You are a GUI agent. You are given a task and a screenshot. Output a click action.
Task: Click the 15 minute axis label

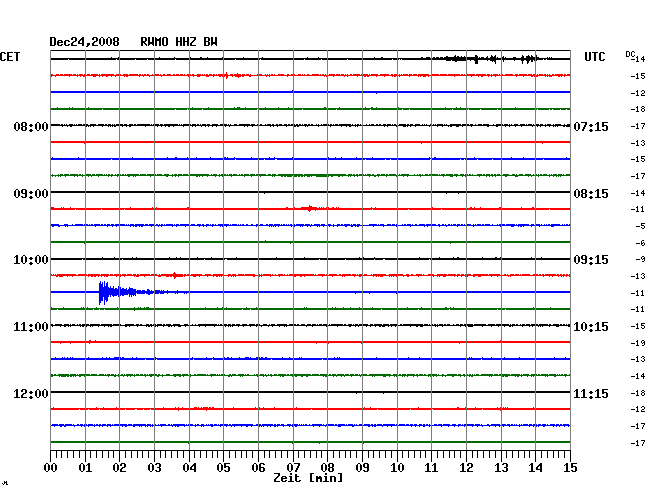[x=570, y=467]
